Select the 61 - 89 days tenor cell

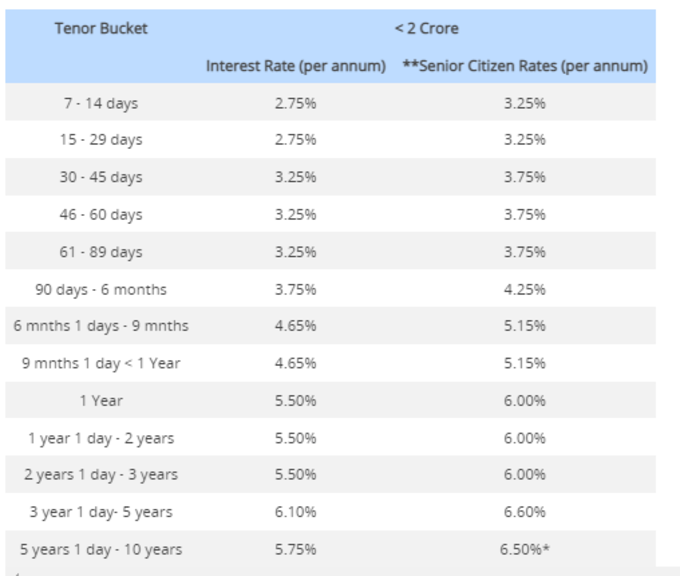pos(101,252)
